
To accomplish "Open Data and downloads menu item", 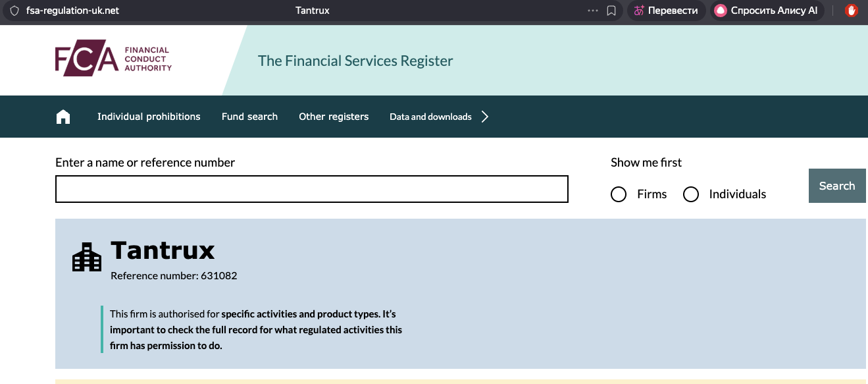I will click(430, 117).
